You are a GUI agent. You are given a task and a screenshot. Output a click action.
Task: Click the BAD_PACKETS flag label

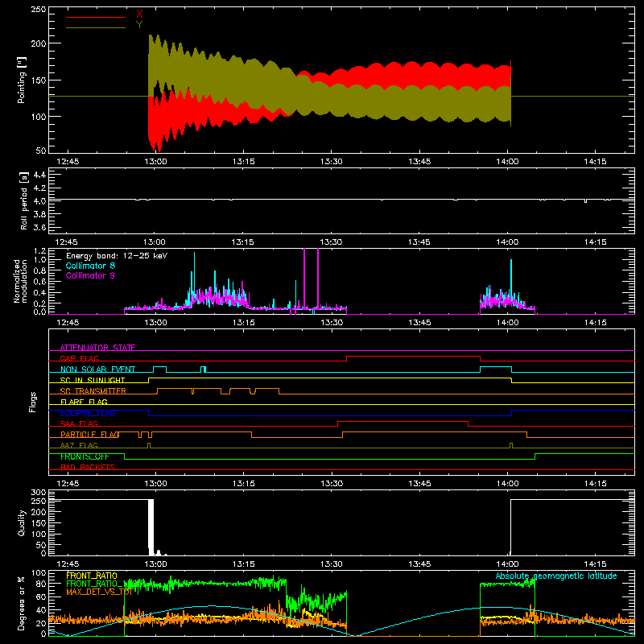[88, 467]
